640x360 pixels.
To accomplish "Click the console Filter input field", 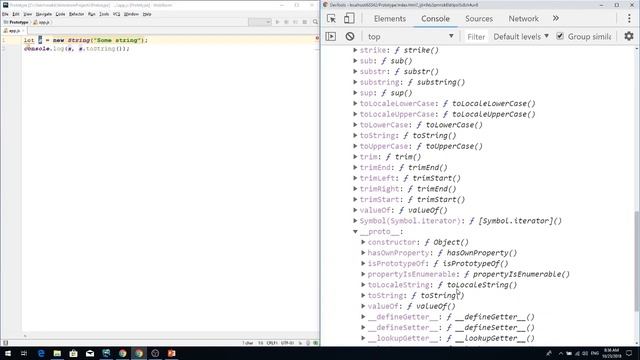I will pyautogui.click(x=476, y=37).
